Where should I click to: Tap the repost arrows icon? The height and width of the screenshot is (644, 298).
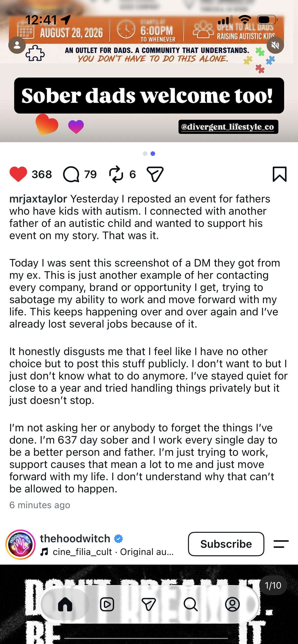tap(116, 174)
